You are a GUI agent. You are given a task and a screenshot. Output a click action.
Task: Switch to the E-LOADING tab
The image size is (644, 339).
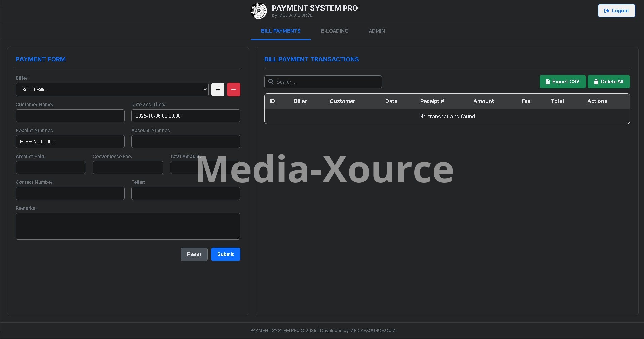pyautogui.click(x=334, y=31)
